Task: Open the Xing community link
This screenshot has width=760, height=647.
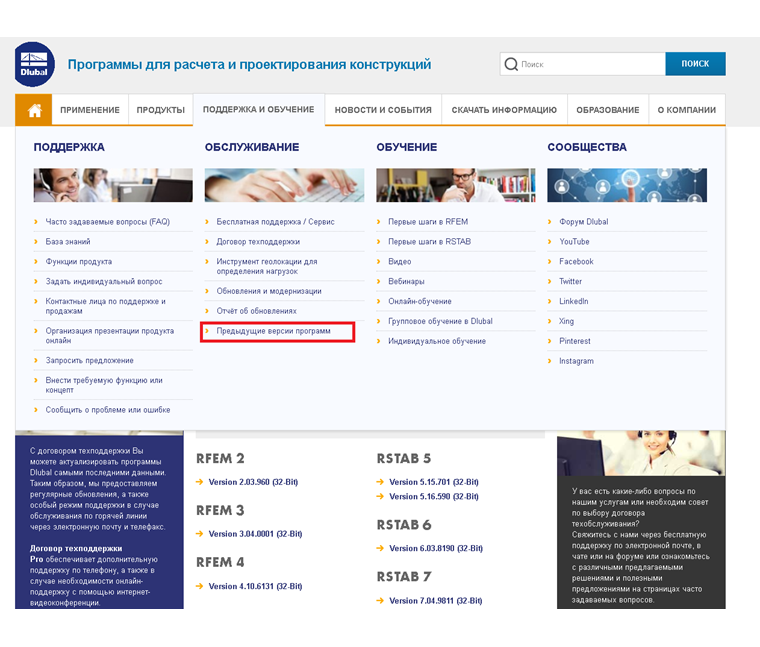Action: pyautogui.click(x=567, y=321)
